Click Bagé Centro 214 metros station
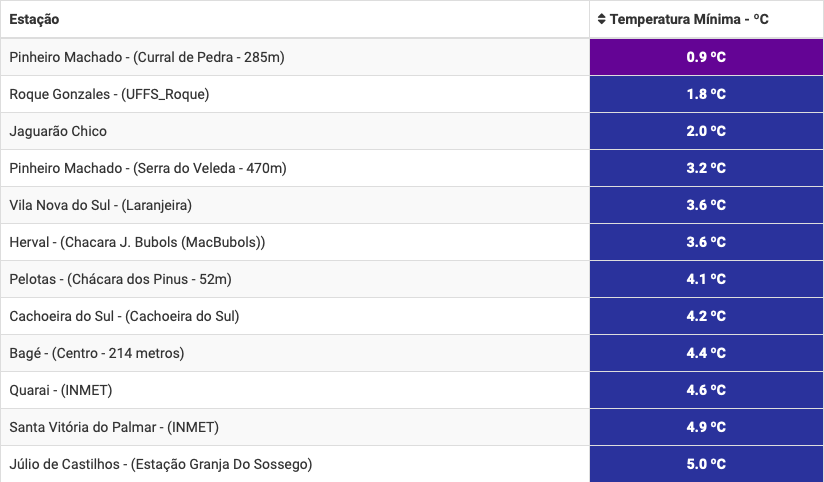Image resolution: width=824 pixels, height=482 pixels. [x=97, y=353]
